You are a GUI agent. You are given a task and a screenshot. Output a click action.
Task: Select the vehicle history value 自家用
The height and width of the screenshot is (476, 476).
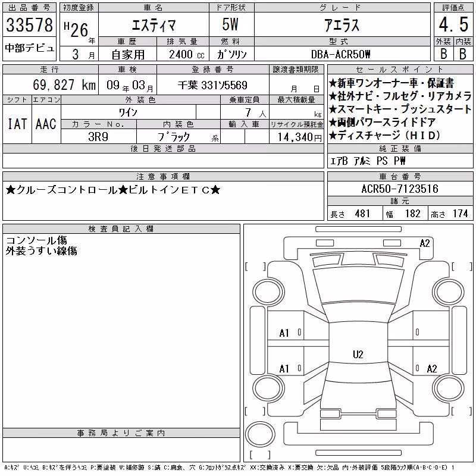click(x=128, y=55)
